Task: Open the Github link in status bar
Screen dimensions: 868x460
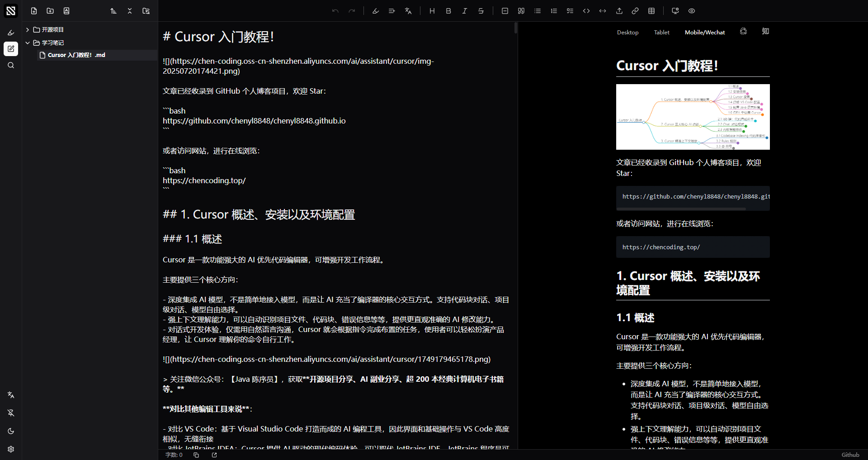Action: pos(850,455)
